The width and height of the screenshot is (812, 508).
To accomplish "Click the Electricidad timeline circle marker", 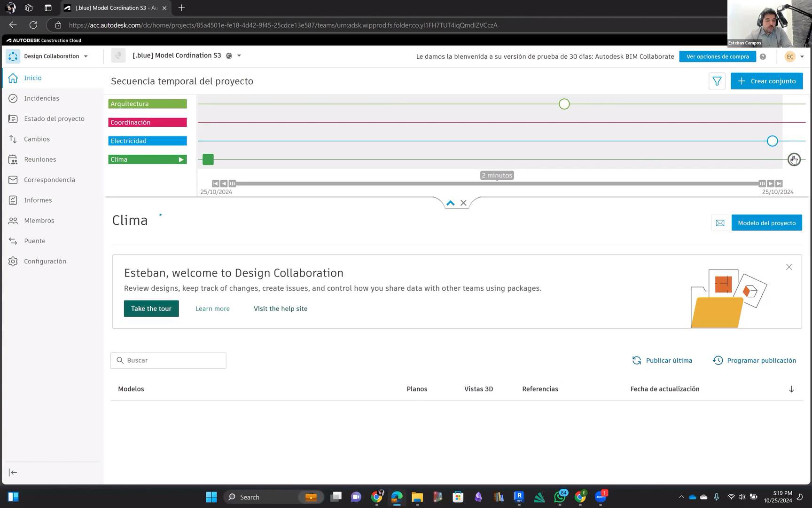I will tap(772, 141).
